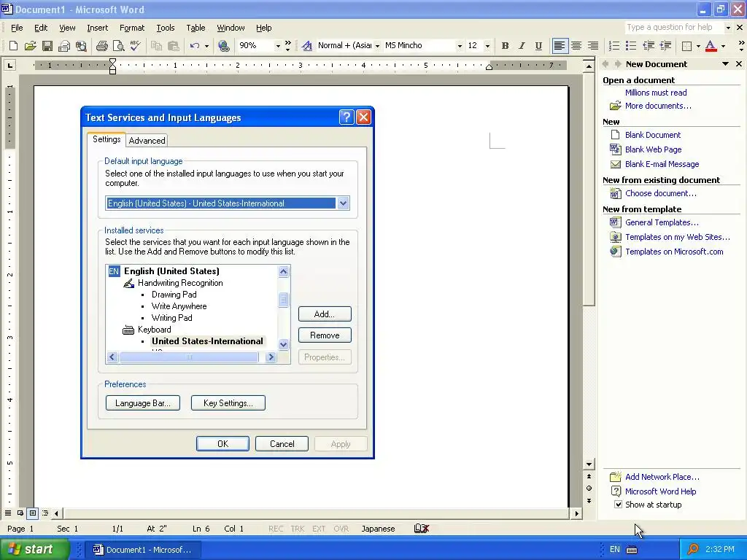Viewport: 747px width, 560px height.
Task: Click the Undo arrow icon
Action: point(194,46)
